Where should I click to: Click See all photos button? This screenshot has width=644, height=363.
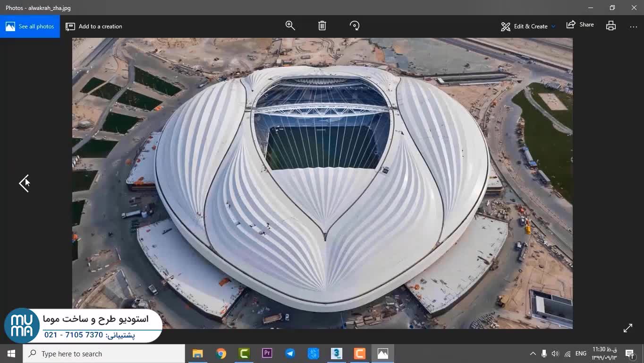(30, 26)
